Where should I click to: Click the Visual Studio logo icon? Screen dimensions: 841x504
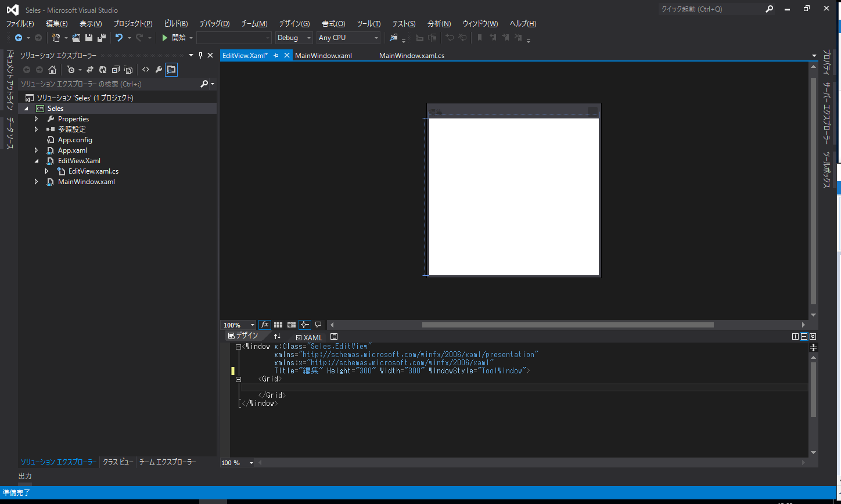(x=13, y=10)
